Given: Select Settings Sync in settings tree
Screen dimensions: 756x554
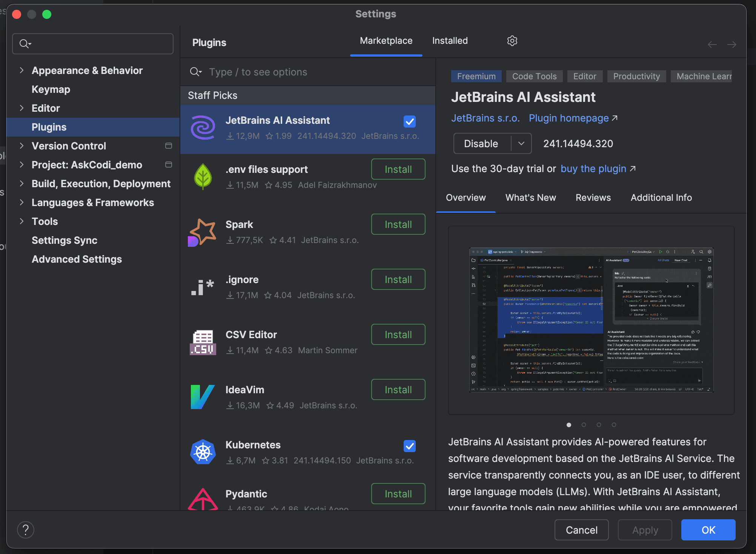Looking at the screenshot, I should tap(65, 240).
